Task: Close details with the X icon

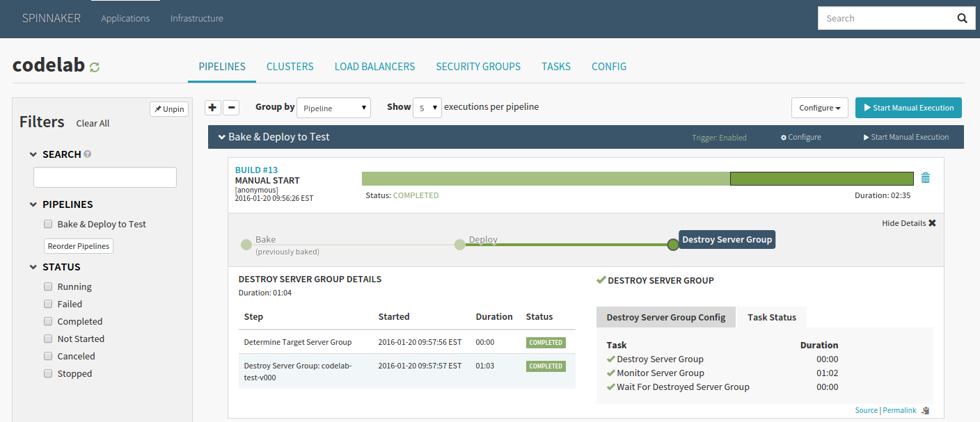Action: pyautogui.click(x=932, y=223)
